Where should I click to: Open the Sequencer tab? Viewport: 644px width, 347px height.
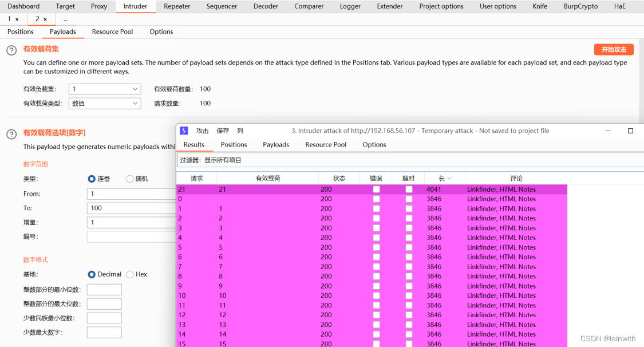pos(222,6)
